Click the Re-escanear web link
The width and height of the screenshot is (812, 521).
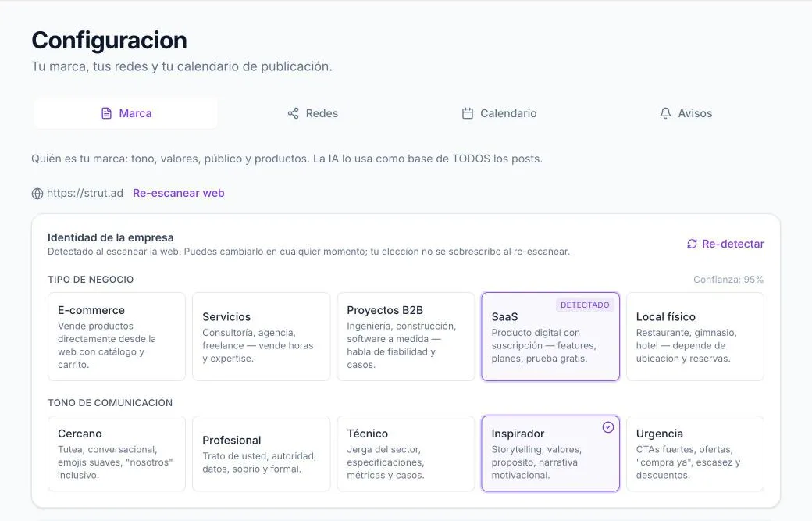[x=179, y=193]
